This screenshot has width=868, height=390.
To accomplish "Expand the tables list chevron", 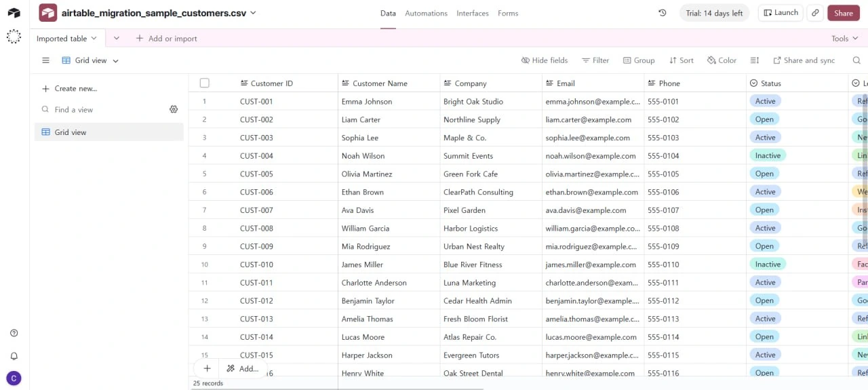I will [117, 39].
